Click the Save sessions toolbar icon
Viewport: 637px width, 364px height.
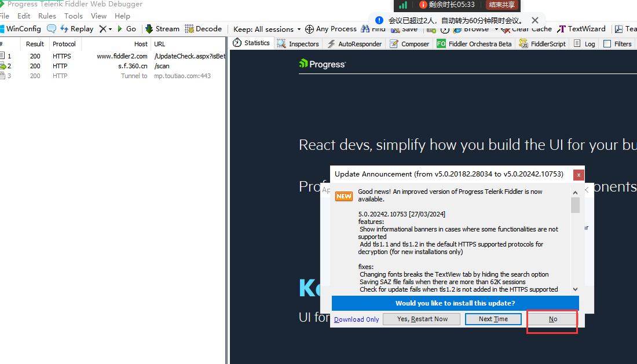point(395,30)
